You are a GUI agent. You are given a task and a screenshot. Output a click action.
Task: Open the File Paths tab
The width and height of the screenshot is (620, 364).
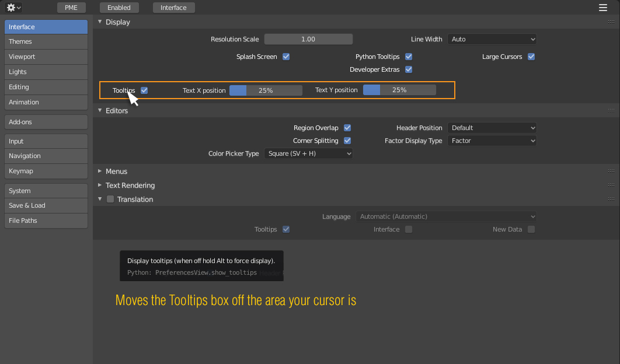click(46, 220)
